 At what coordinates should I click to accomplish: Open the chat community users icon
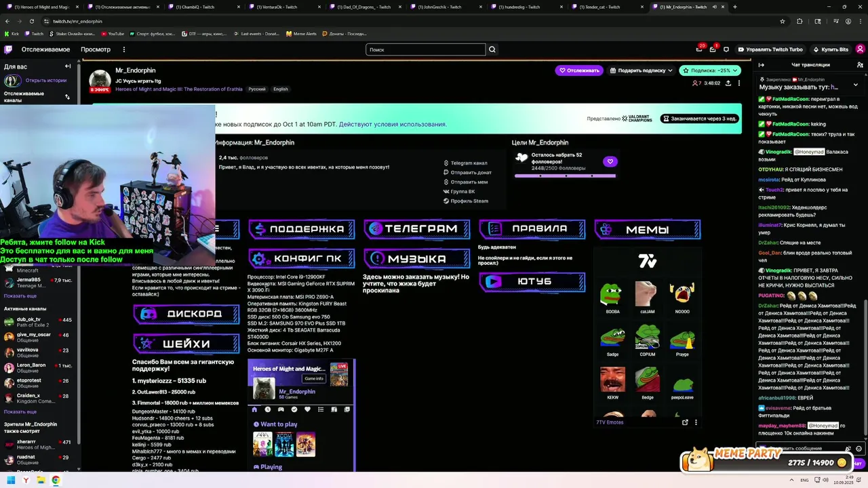(x=860, y=65)
